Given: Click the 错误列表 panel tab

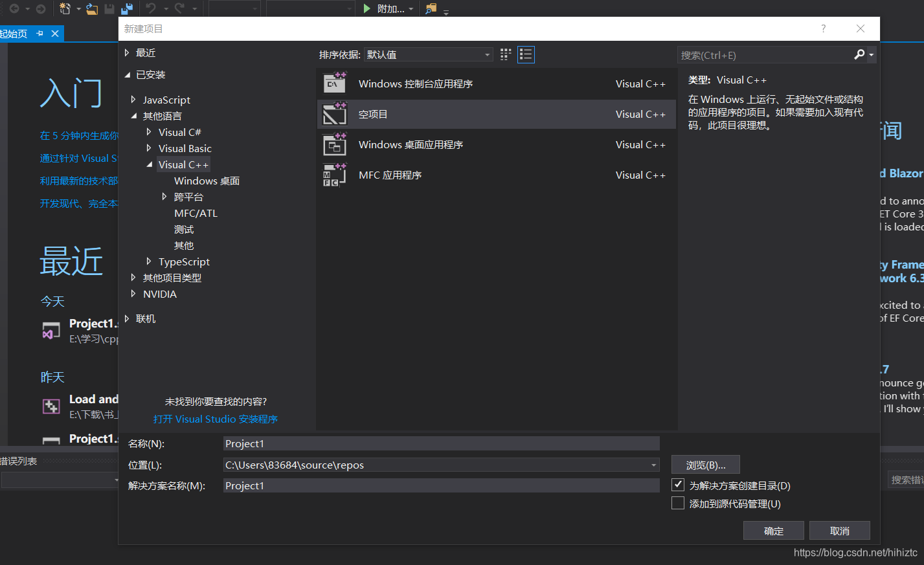Looking at the screenshot, I should click(19, 461).
